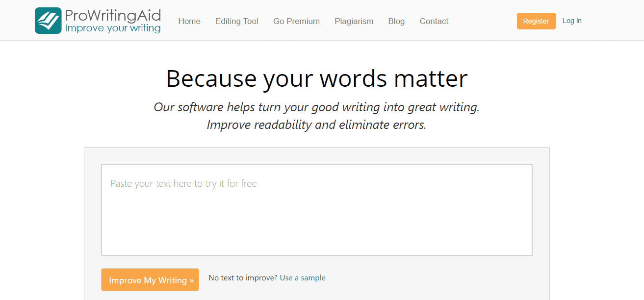Open the Editing Tool menu item

(x=236, y=21)
